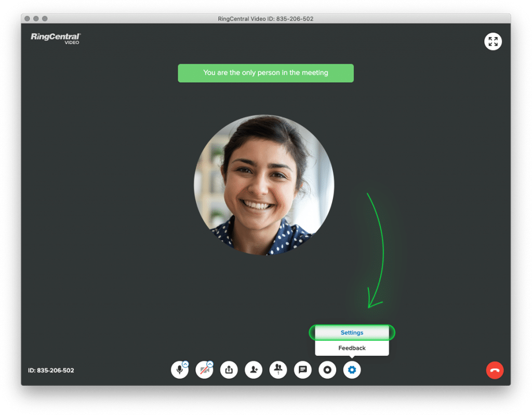The width and height of the screenshot is (532, 415).
Task: Click the meeting ID 835-206-502 text
Action: 51,371
